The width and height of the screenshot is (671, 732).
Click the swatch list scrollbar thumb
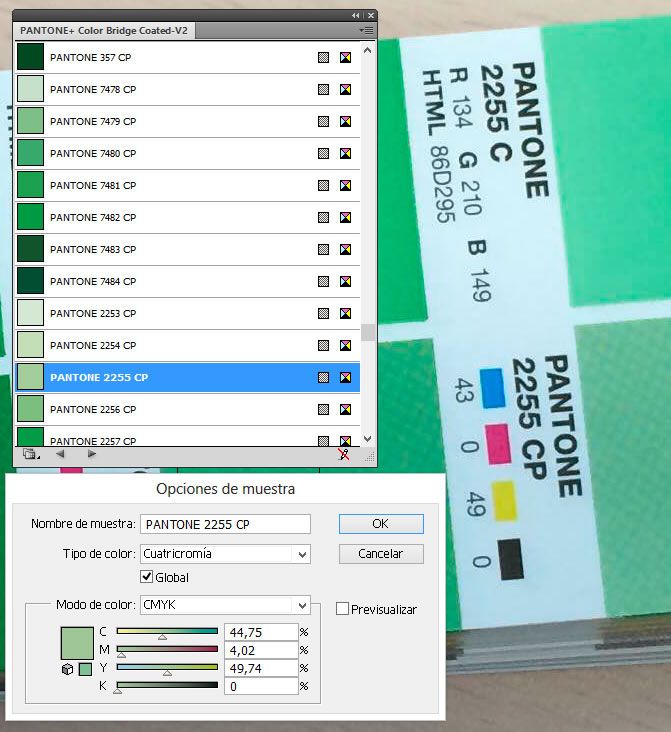pos(368,332)
